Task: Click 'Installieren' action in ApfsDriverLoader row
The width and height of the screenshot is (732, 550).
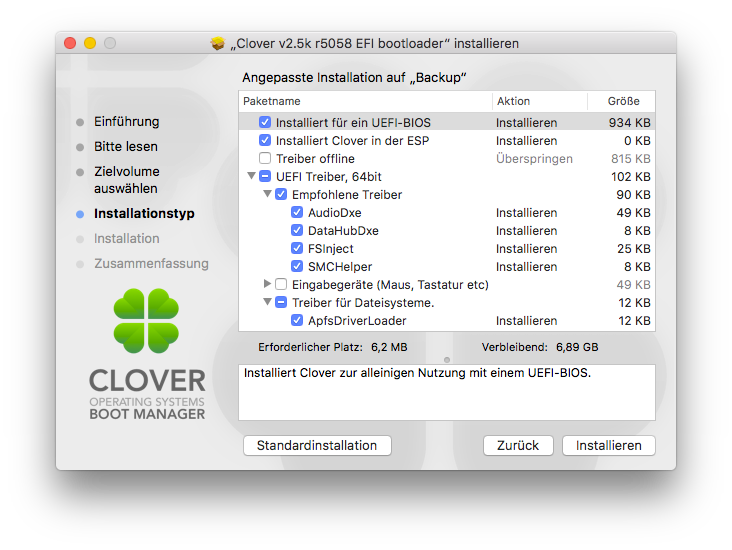Action: click(x=527, y=321)
